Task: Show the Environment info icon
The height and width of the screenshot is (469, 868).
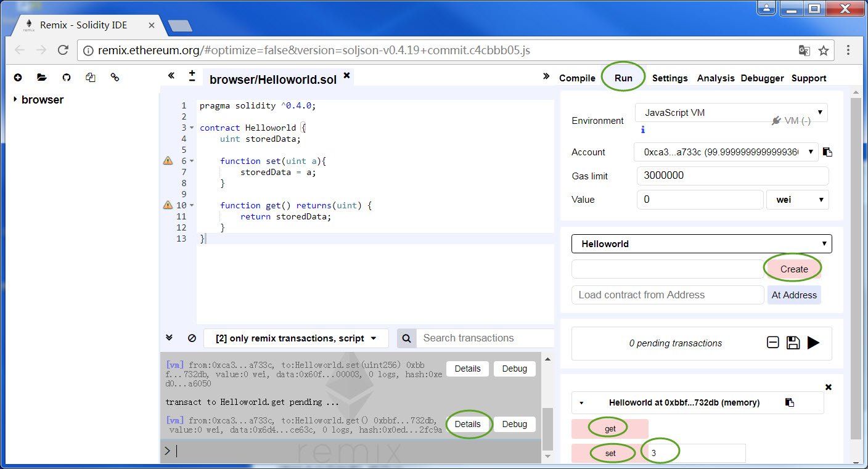Action: coord(643,130)
